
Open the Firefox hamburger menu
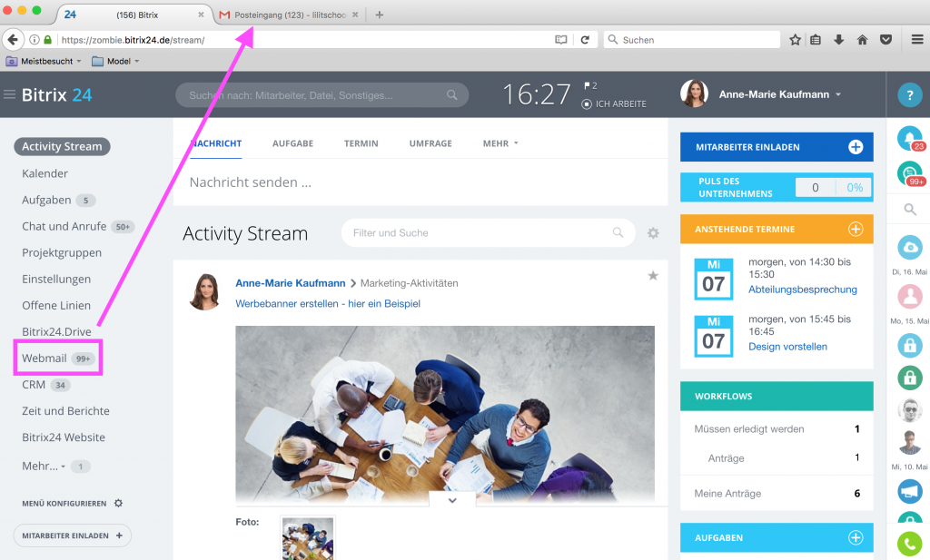[x=917, y=40]
